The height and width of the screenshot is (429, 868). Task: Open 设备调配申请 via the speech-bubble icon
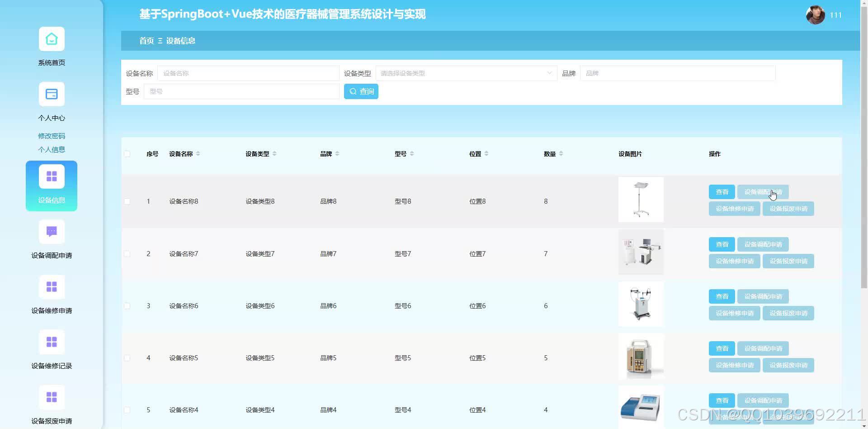(51, 231)
